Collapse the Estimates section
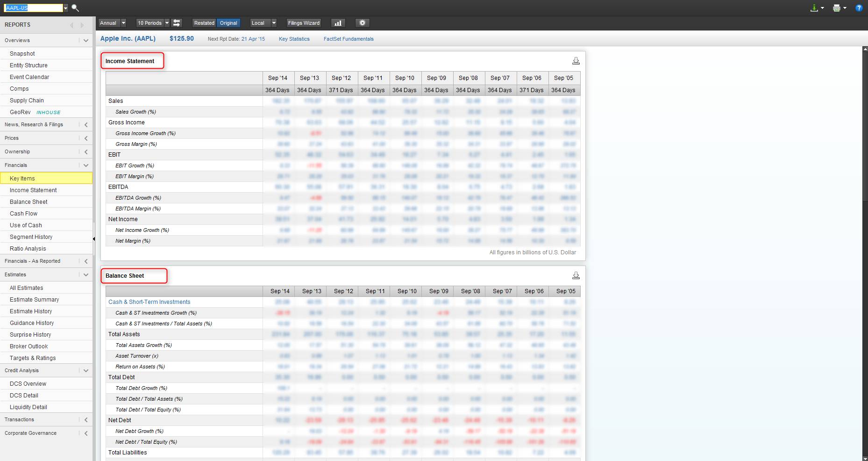The image size is (868, 461). coord(86,274)
